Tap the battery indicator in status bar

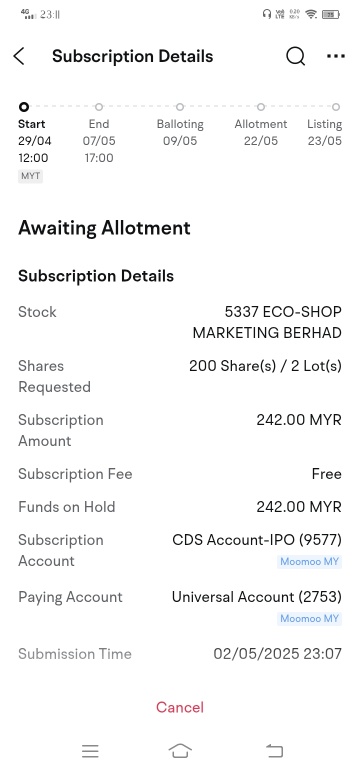click(331, 14)
